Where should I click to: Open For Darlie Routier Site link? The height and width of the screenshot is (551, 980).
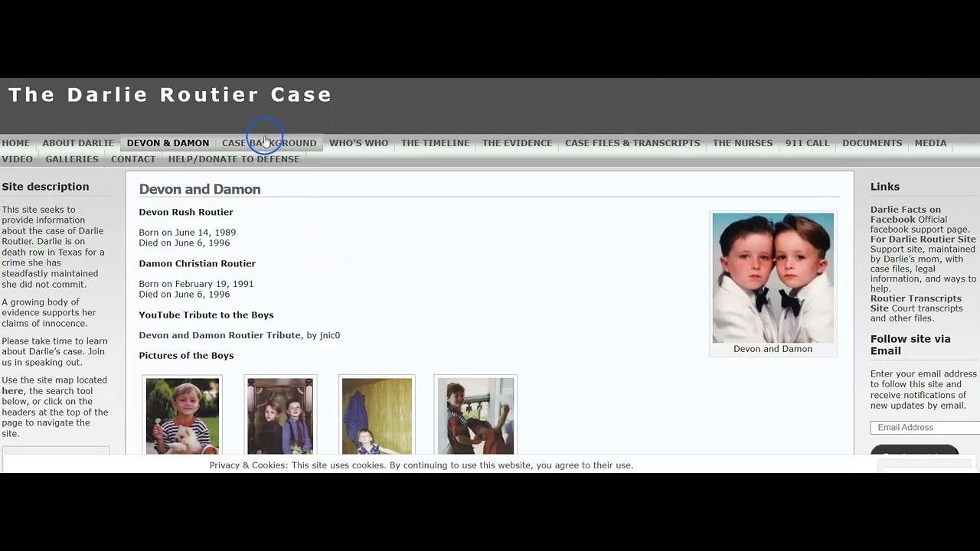(x=923, y=240)
